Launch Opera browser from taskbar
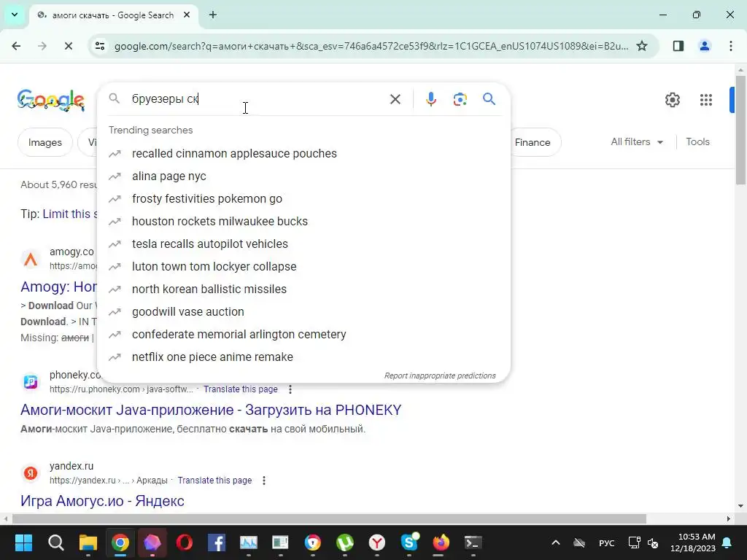747x560 pixels. pos(185,542)
